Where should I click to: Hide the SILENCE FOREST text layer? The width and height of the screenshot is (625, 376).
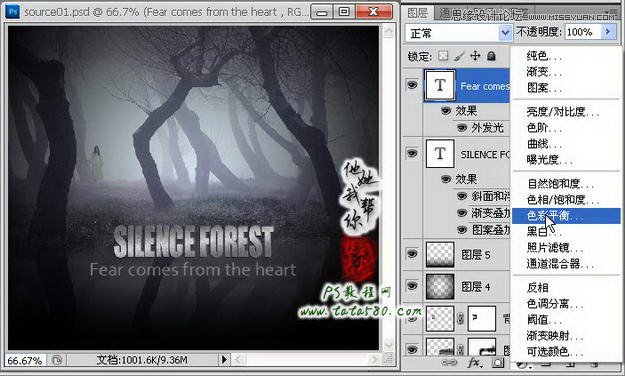(x=412, y=153)
